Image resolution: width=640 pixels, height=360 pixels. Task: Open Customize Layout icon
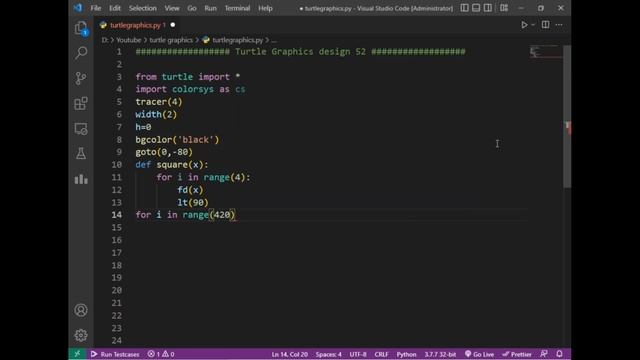[504, 8]
